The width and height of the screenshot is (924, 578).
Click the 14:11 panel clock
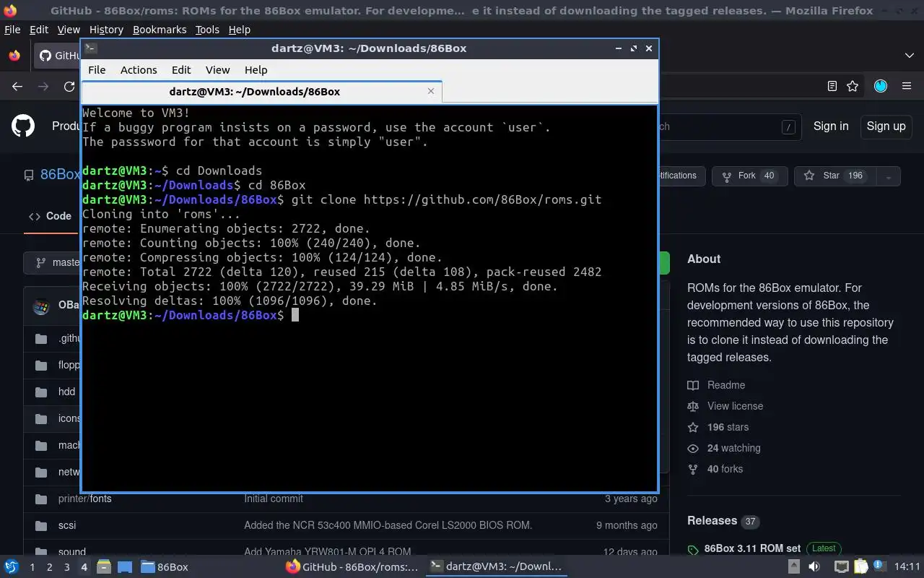[907, 567]
